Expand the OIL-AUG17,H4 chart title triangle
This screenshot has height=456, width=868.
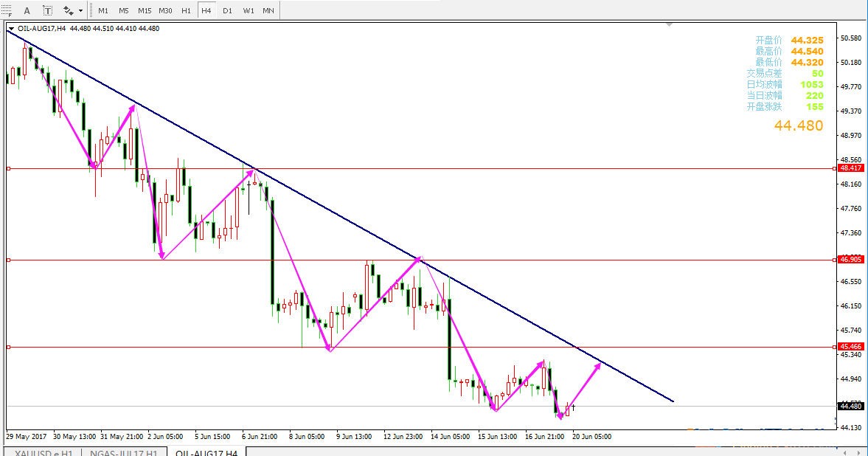coord(11,29)
